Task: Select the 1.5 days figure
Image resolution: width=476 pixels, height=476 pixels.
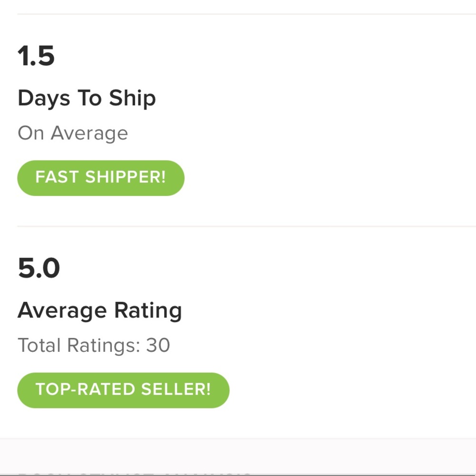Action: click(x=36, y=57)
